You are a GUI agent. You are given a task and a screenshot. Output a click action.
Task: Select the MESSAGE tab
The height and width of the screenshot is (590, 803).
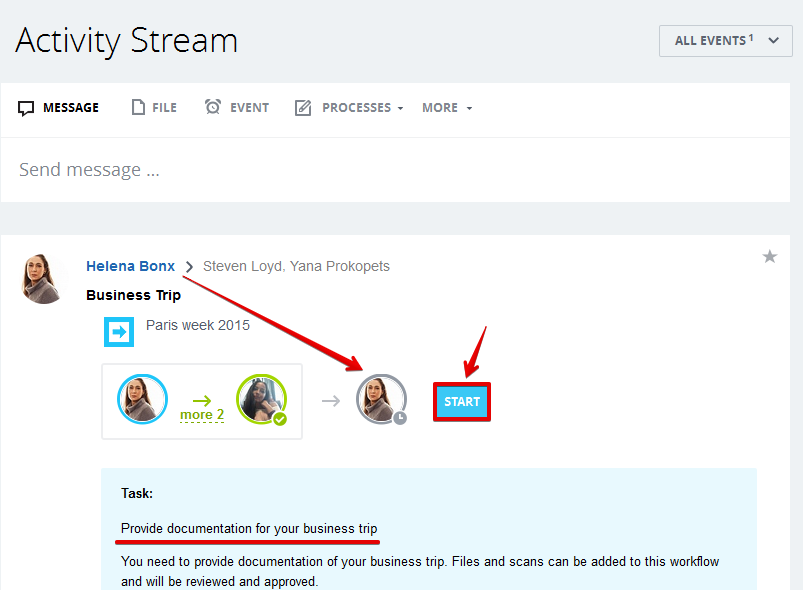(58, 108)
